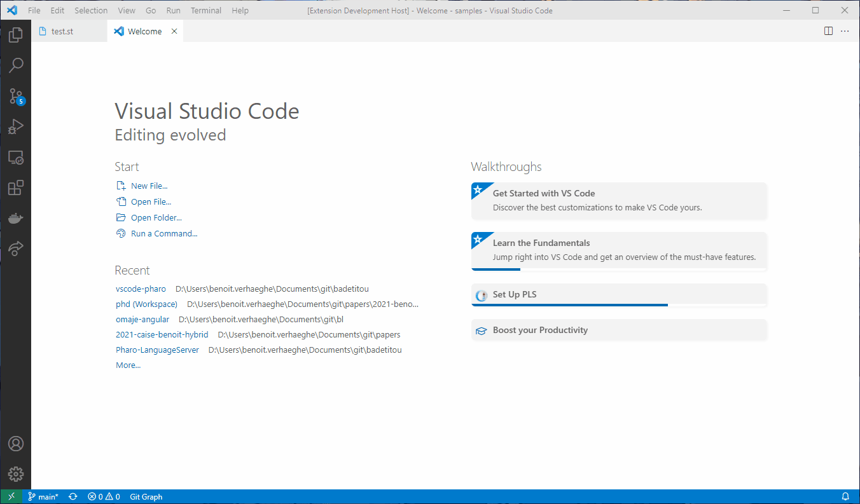The width and height of the screenshot is (860, 504).
Task: Open the Extensions view icon
Action: pyautogui.click(x=15, y=187)
